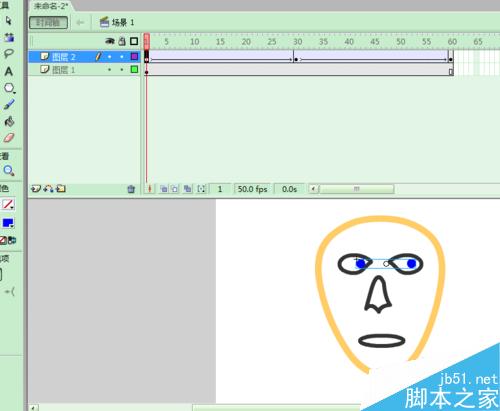This screenshot has width=500, height=411.
Task: Toggle green outline square of 图层 1
Action: click(134, 69)
